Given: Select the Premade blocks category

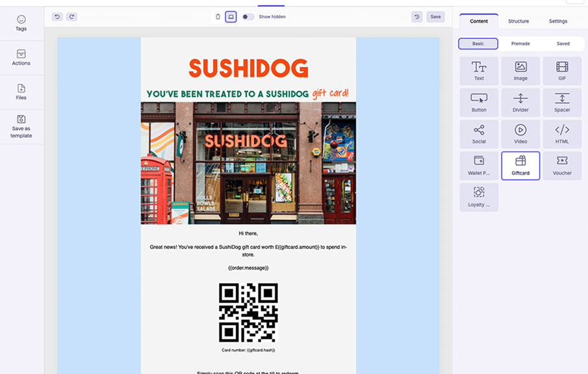Looking at the screenshot, I should (x=520, y=44).
